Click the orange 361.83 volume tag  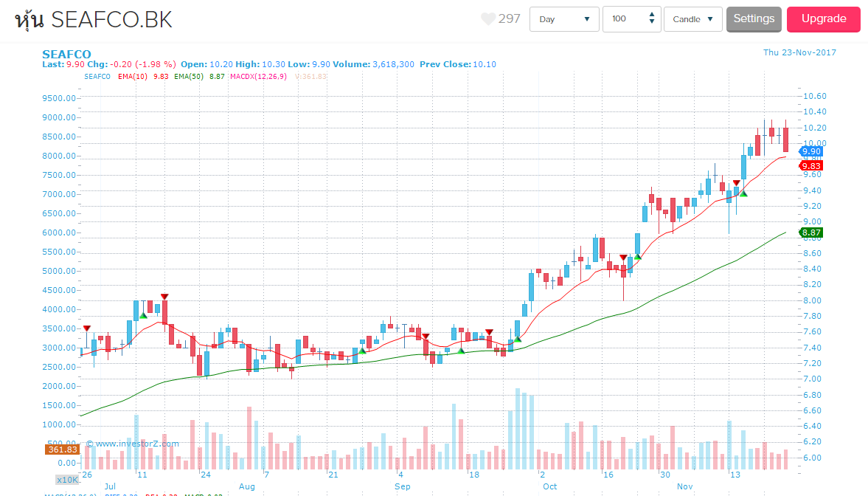pos(62,449)
